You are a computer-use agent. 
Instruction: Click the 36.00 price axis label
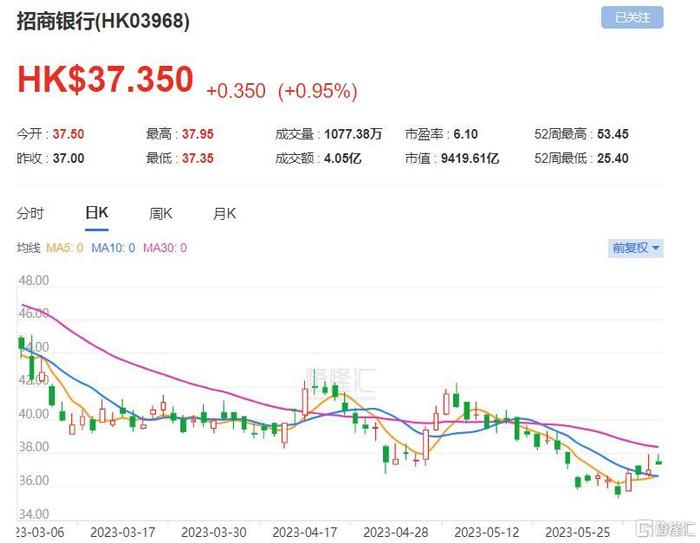point(34,480)
